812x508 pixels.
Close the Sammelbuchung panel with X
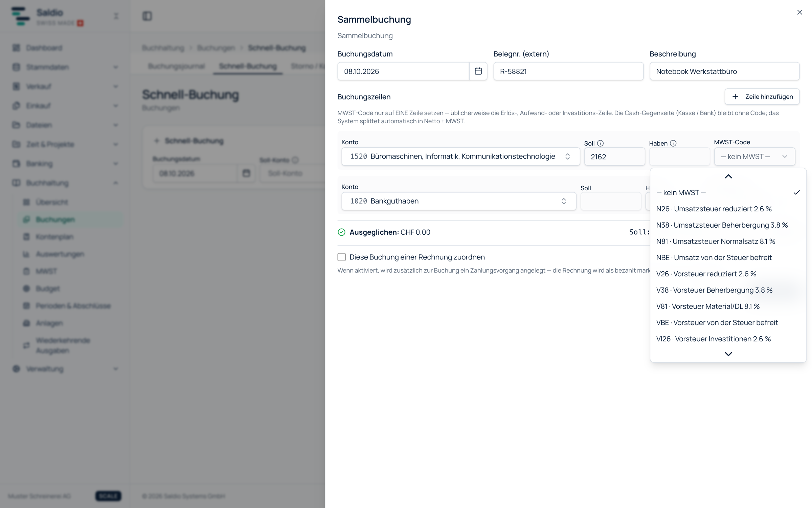coord(799,12)
